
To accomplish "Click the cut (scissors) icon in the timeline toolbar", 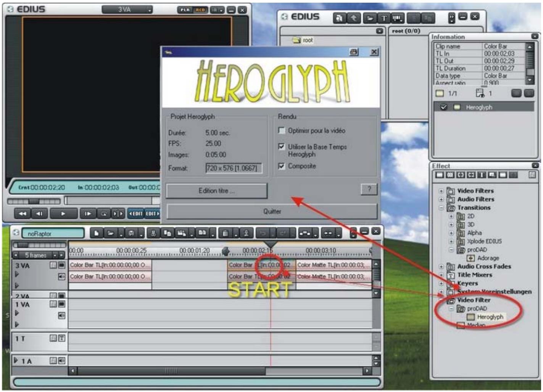I will click(x=153, y=233).
